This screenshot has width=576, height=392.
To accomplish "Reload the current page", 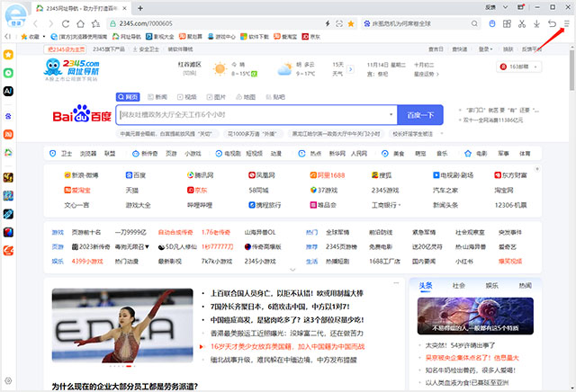I will 66,24.
